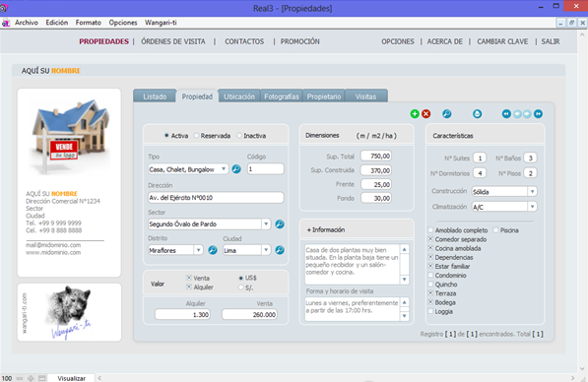The height and width of the screenshot is (382, 588).
Task: Enable the Amoblado completo checkbox
Action: [x=430, y=229]
